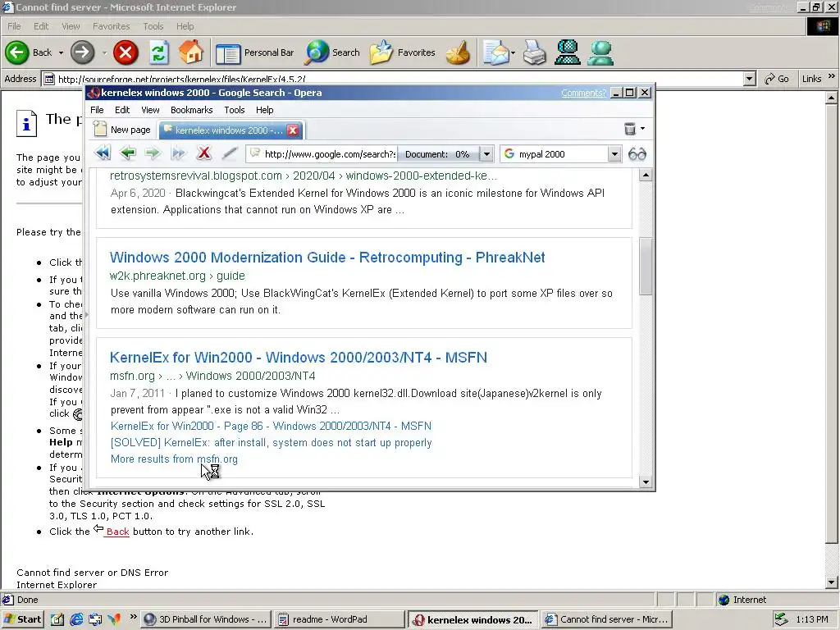
Task: Click More results from msfn.org
Action: click(174, 459)
